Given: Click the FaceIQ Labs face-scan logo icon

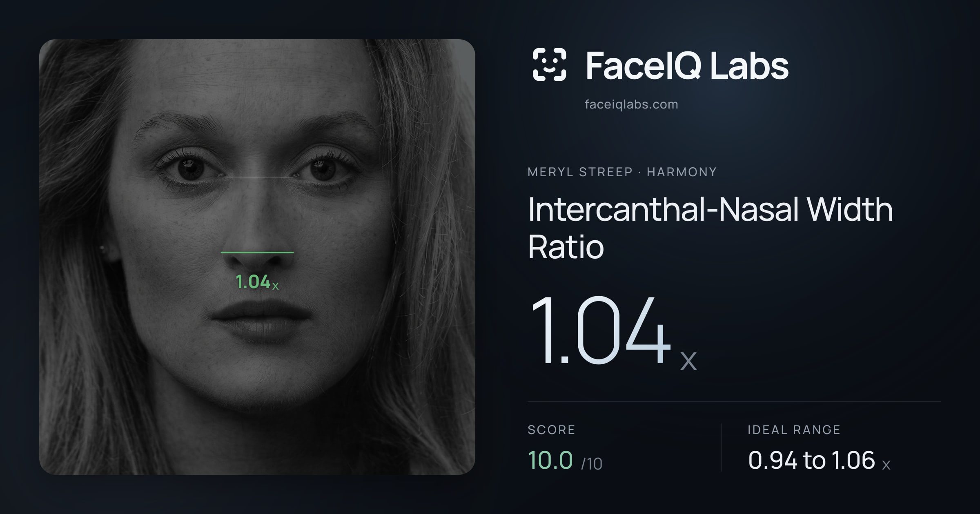Looking at the screenshot, I should point(549,64).
